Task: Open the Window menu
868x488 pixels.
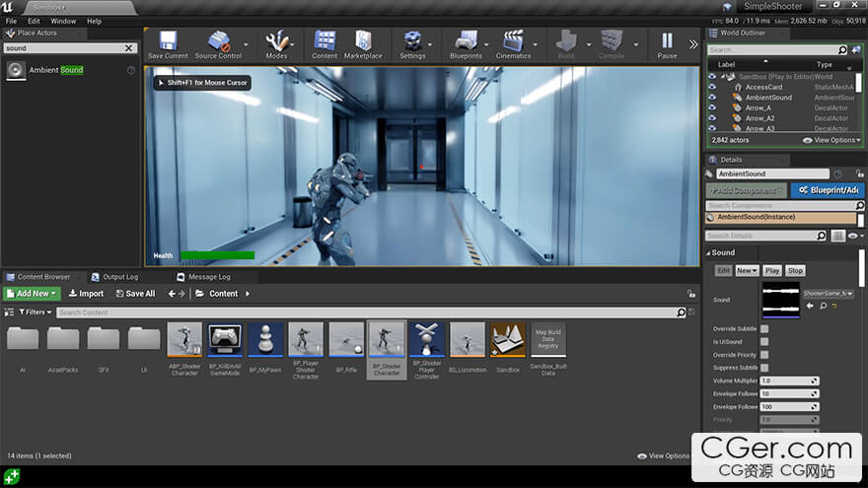Action: (x=63, y=21)
